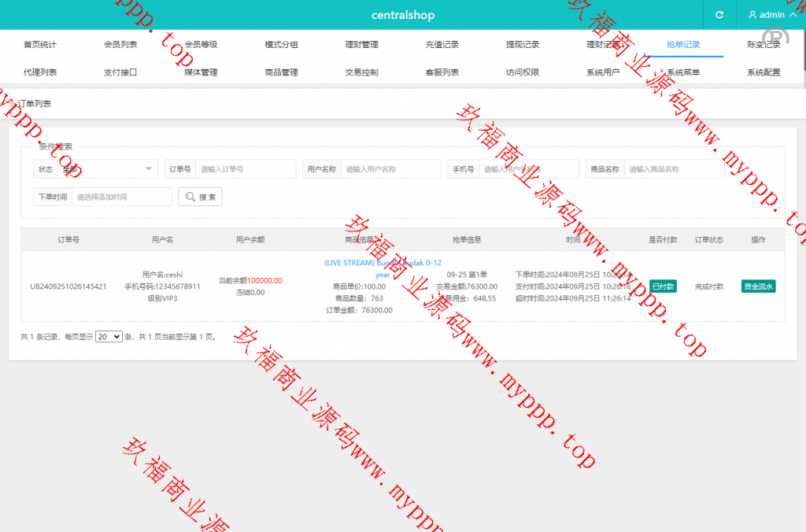This screenshot has width=806, height=532.
Task: Change the per-page records count selector
Action: [109, 337]
